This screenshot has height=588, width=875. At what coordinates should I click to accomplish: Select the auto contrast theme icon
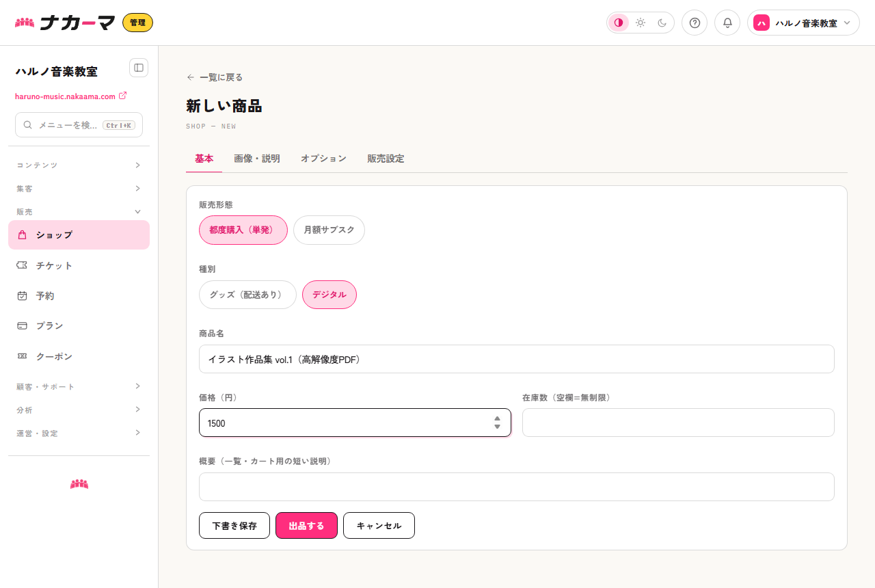619,23
